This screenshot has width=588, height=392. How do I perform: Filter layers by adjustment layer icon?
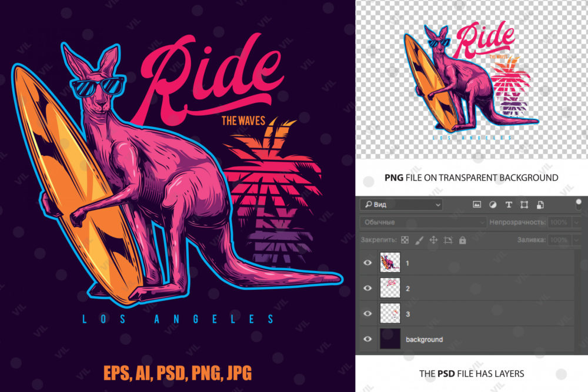pos(493,205)
